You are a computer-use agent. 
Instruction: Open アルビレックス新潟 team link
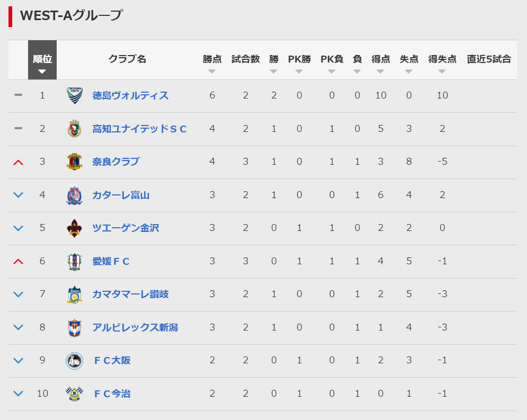135,327
